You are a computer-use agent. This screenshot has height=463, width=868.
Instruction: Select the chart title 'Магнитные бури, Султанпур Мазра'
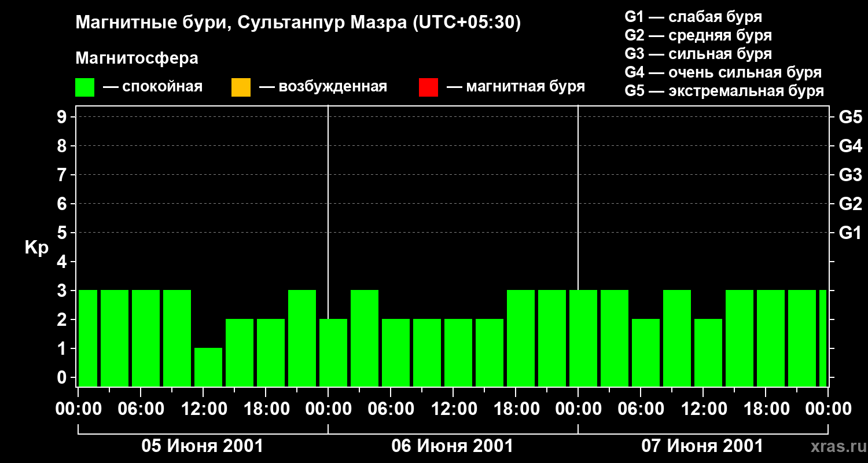click(x=241, y=23)
